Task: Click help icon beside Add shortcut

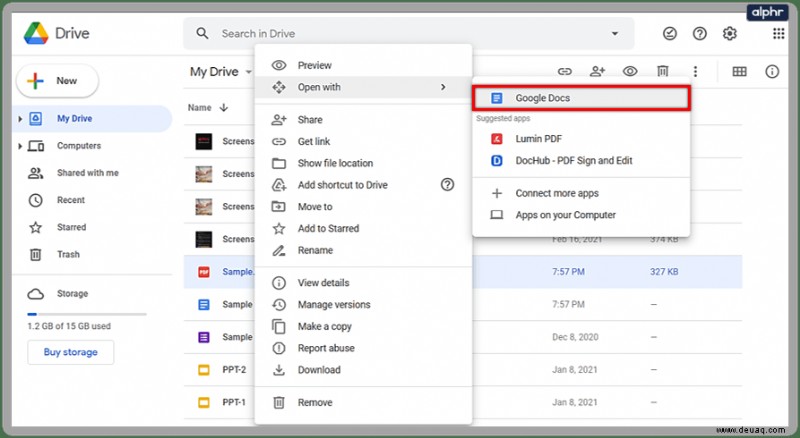Action: [x=447, y=185]
